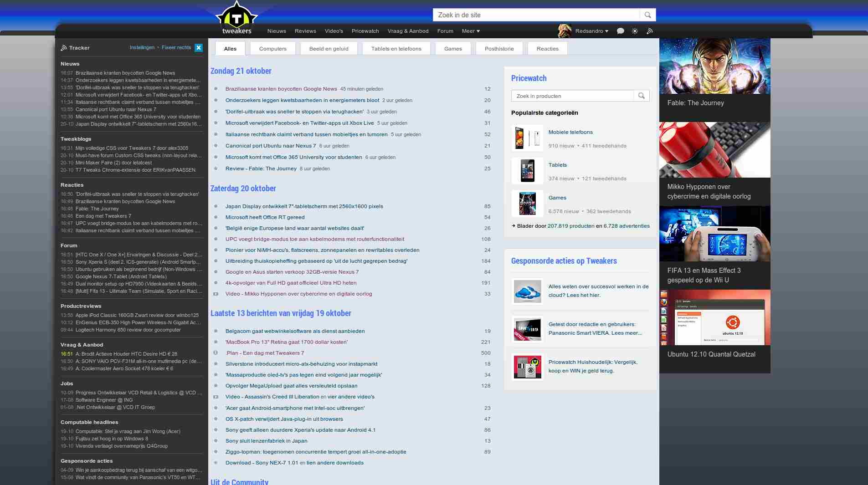Click the Games category icon in Pricewatch
Image resolution: width=868 pixels, height=485 pixels.
point(527,203)
